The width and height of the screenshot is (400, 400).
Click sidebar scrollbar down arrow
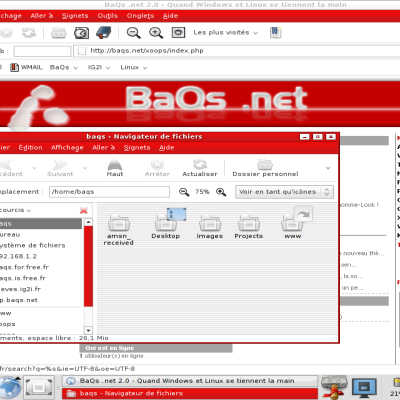point(88,330)
